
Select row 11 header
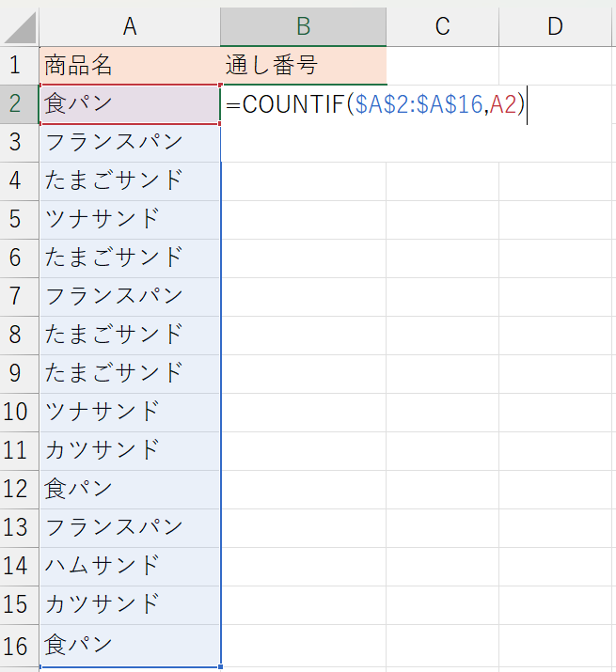(20, 451)
